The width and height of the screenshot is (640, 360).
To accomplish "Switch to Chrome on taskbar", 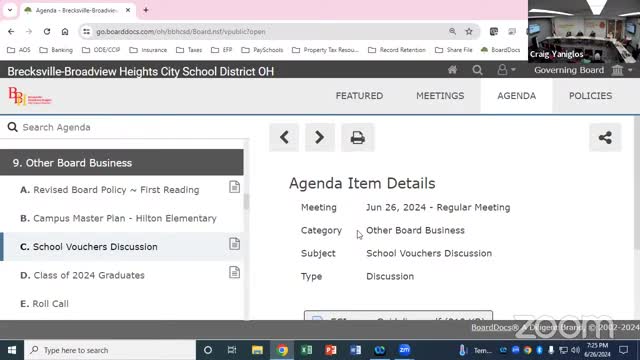I will [282, 350].
